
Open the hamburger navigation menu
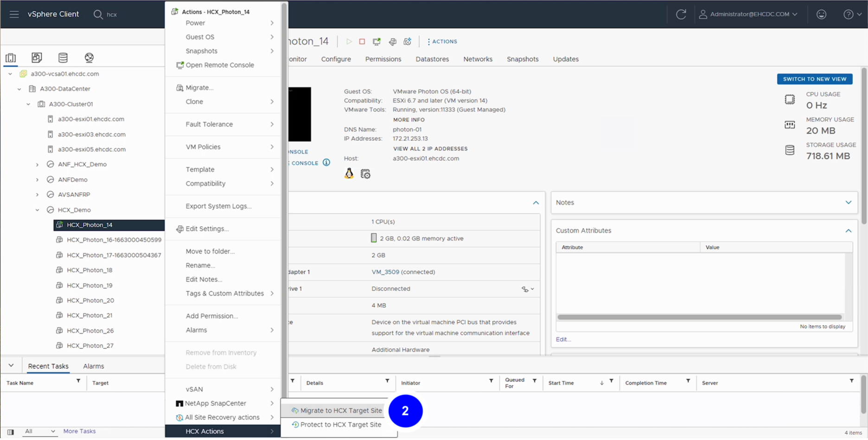(14, 14)
